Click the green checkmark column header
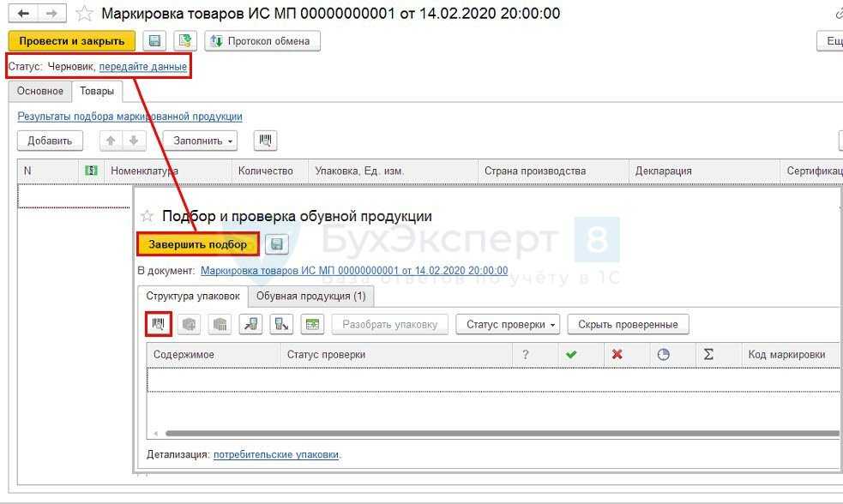The image size is (843, 504). [571, 355]
